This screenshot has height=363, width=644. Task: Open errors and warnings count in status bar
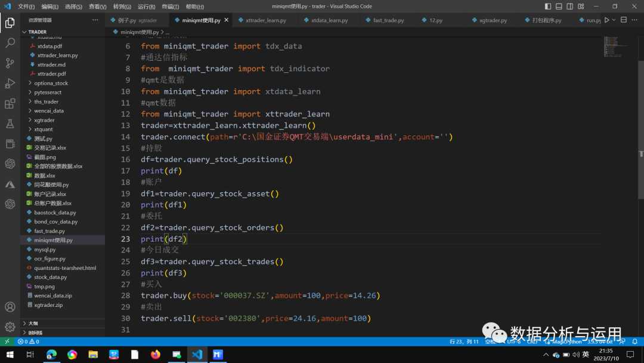pos(29,342)
